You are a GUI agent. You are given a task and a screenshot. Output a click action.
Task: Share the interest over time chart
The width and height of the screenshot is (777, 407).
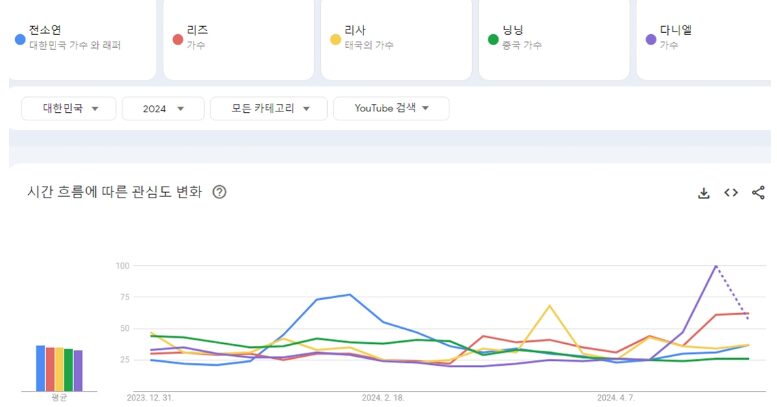758,193
